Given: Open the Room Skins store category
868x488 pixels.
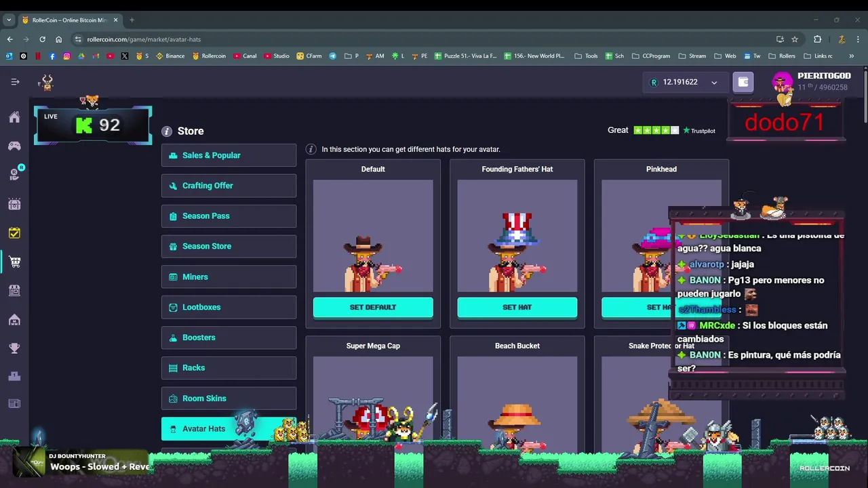Looking at the screenshot, I should (x=229, y=399).
